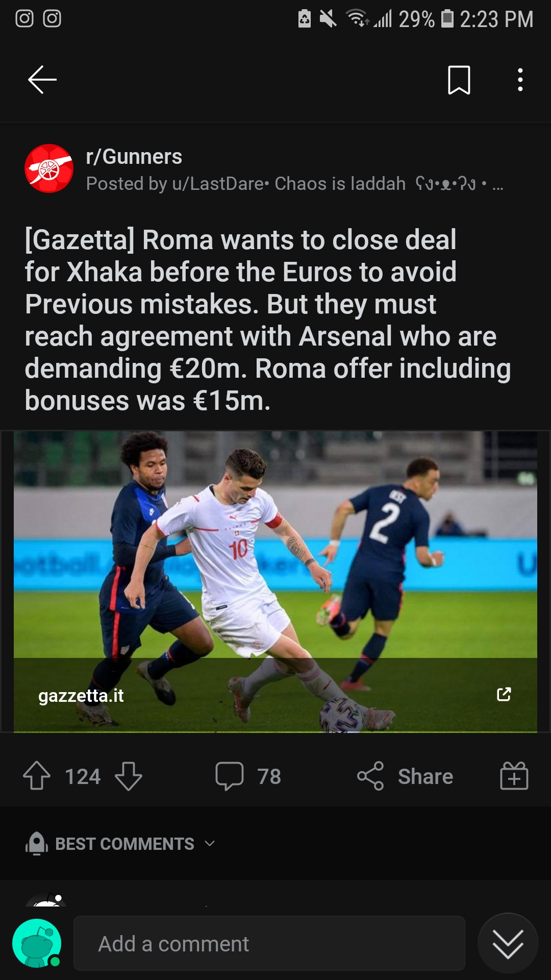
Task: Open the gazzetta.it link label
Action: click(81, 695)
